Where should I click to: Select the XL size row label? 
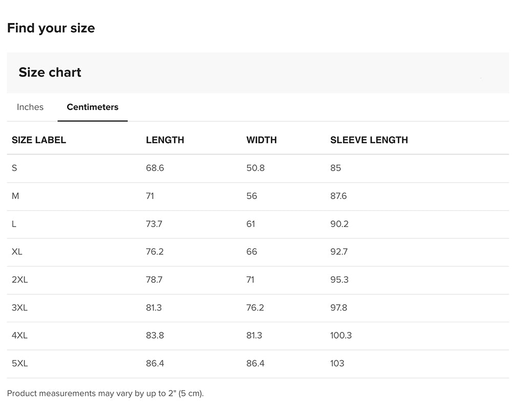tap(17, 252)
